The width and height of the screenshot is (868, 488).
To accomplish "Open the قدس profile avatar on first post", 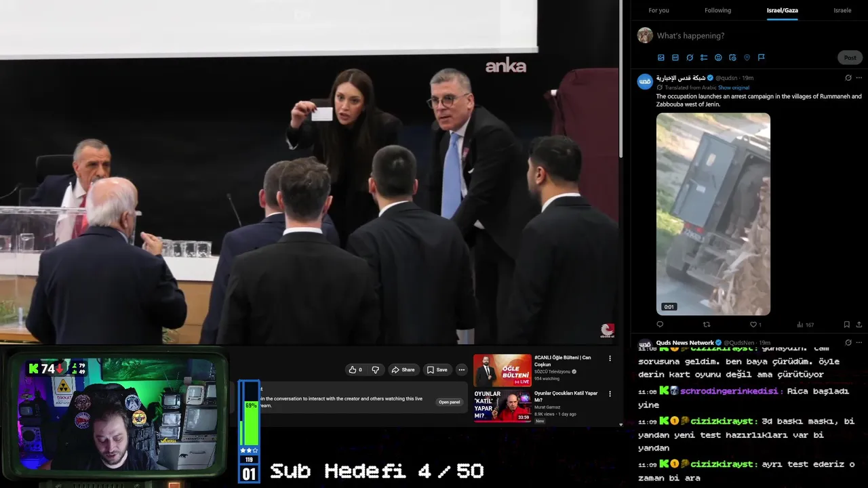I will click(x=645, y=81).
